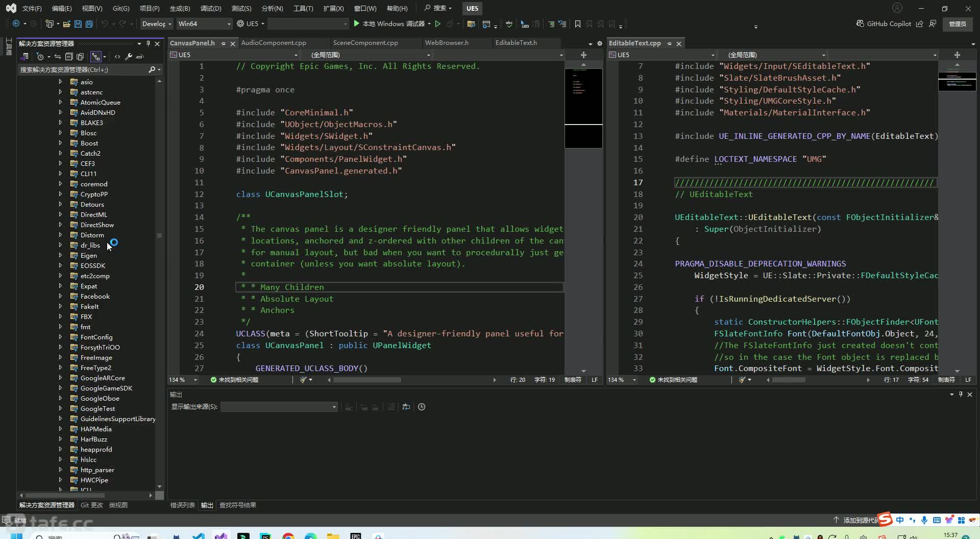Click the Navigate Backward arrow icon
The height and width of the screenshot is (539, 980).
click(16, 24)
